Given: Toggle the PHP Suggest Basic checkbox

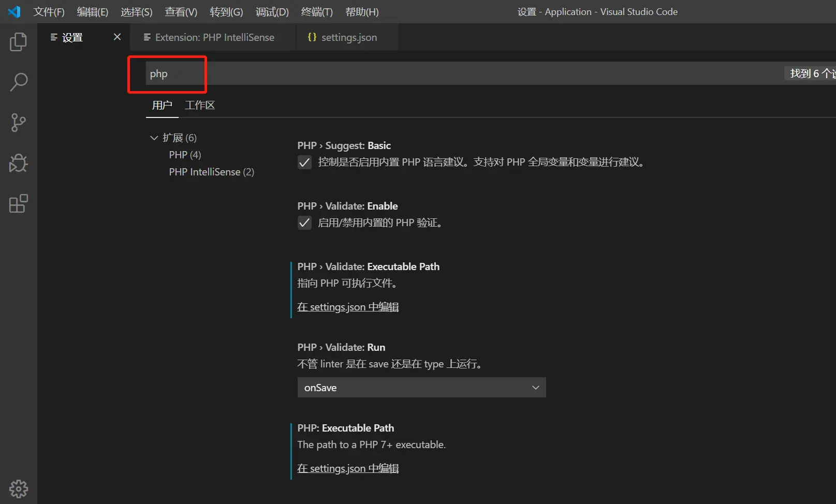Looking at the screenshot, I should (304, 162).
